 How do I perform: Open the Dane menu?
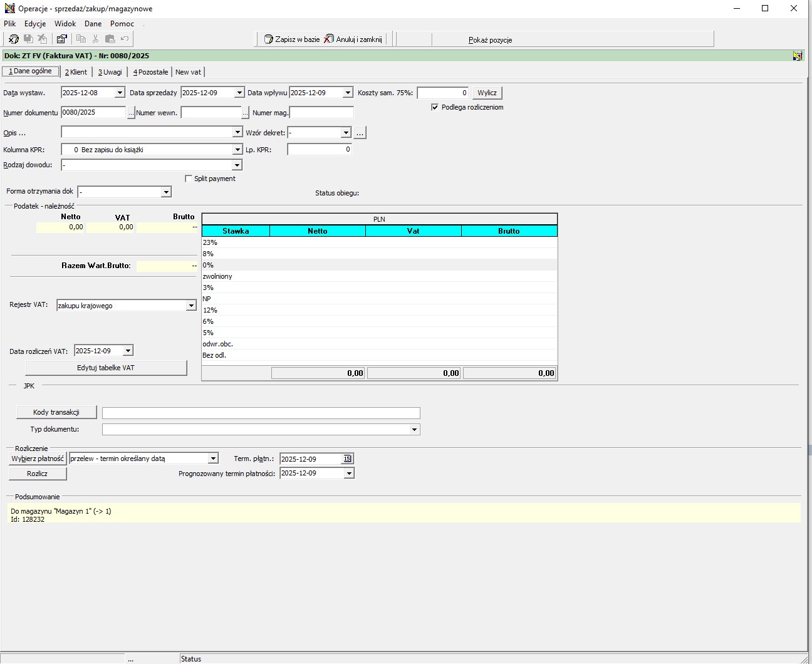click(93, 24)
